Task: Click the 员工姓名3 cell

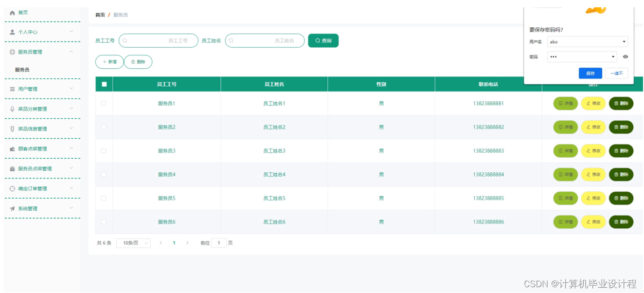Action: click(x=274, y=151)
